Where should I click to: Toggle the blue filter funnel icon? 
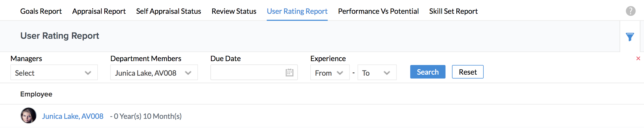[630, 37]
